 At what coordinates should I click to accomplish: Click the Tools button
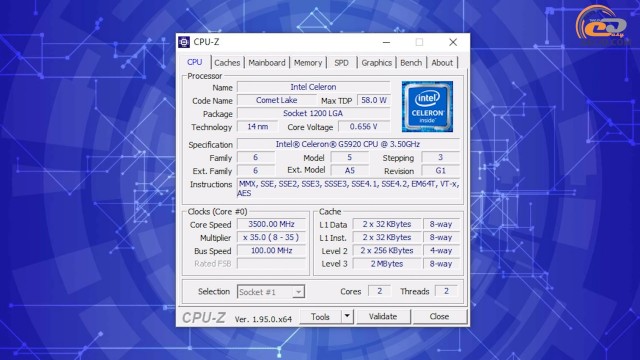point(320,316)
